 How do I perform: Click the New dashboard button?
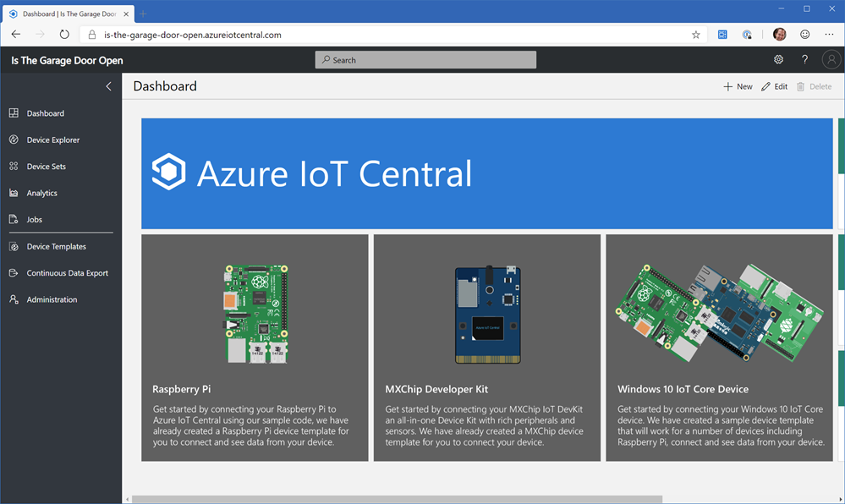click(738, 86)
